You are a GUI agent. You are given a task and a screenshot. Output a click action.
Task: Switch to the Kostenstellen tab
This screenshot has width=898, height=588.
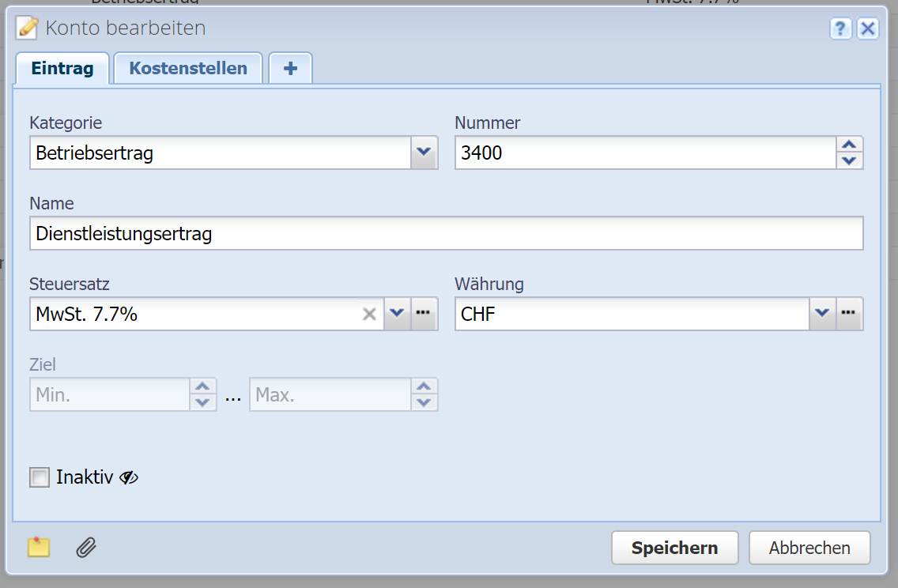(188, 68)
